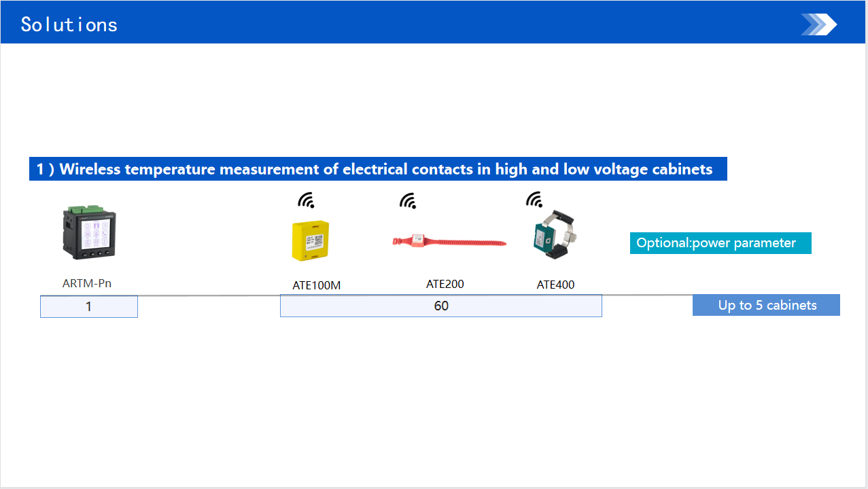The image size is (868, 489).
Task: Click the wireless signal icon above ATE400
Action: tap(534, 200)
